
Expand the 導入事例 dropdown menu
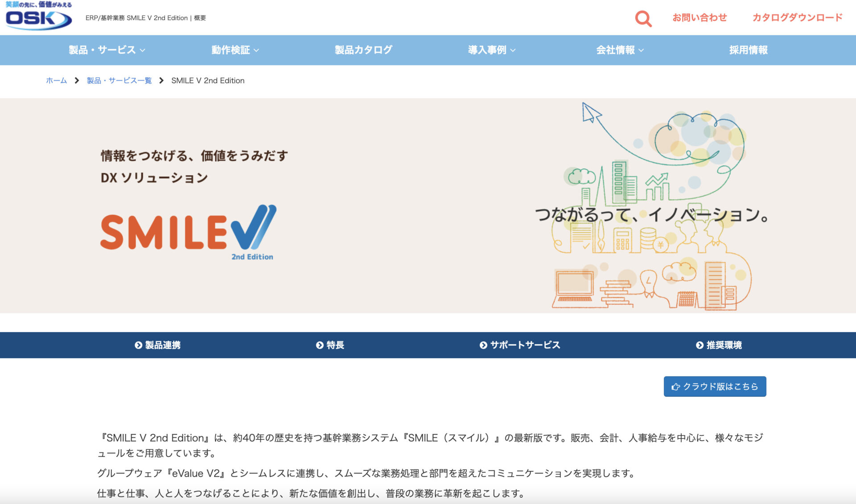490,50
